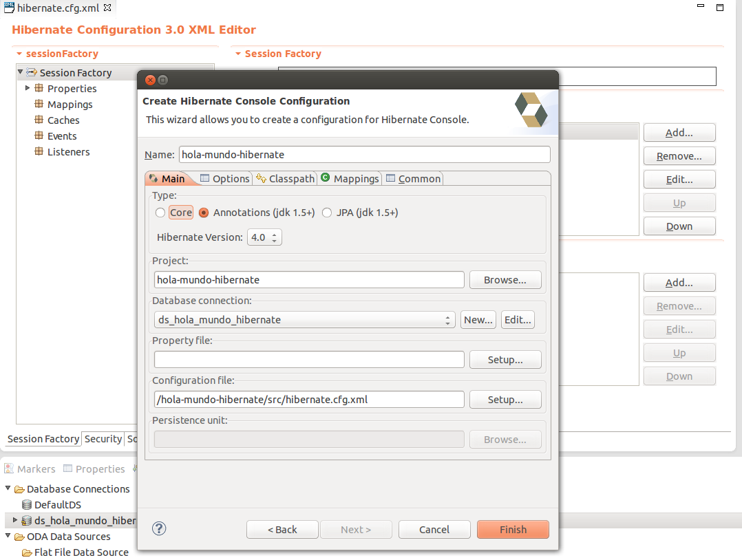Click the Configuration file text field
Screen dimensions: 742x560
[x=309, y=399]
